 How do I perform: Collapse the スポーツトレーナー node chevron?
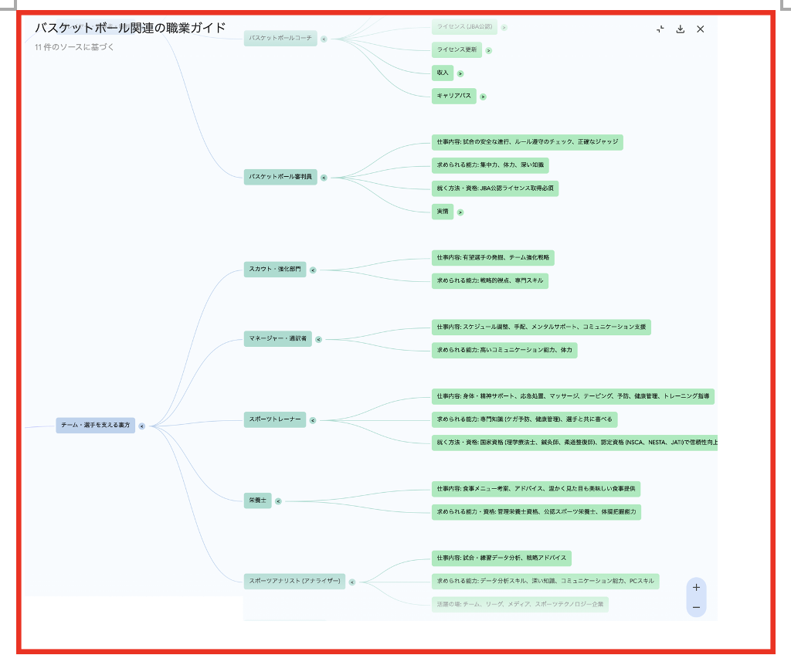(313, 420)
